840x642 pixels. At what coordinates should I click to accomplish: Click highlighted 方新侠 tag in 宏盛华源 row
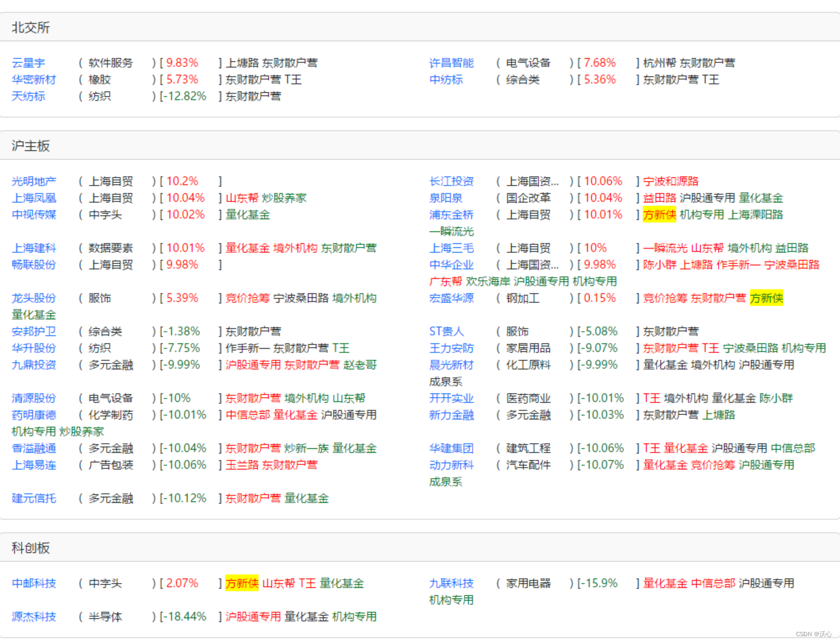(766, 298)
